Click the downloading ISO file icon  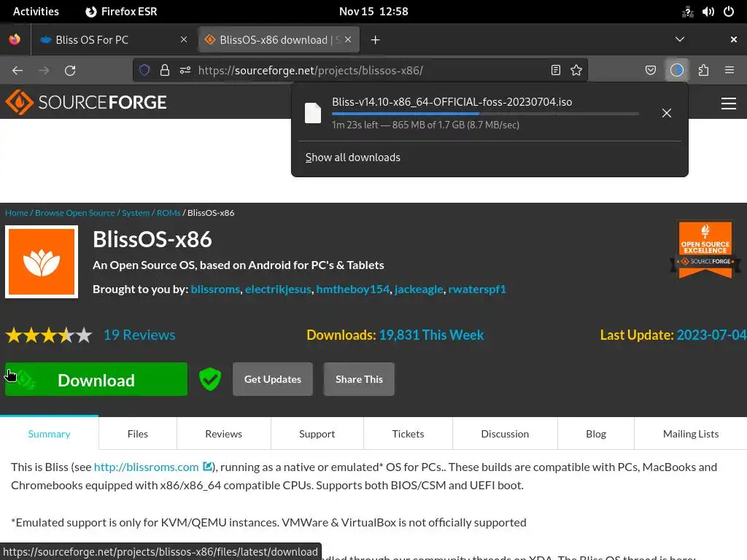(x=313, y=113)
